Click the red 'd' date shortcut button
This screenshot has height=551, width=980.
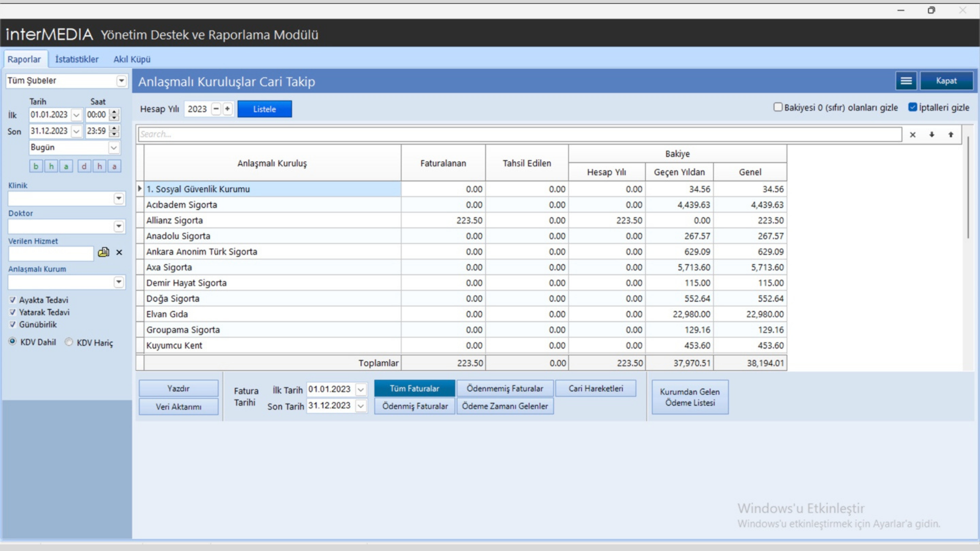coord(84,166)
